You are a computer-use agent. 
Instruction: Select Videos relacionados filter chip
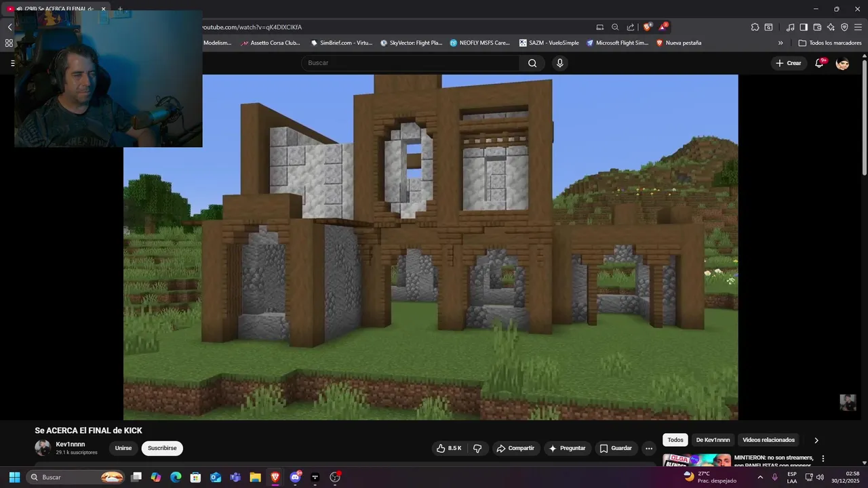point(768,440)
